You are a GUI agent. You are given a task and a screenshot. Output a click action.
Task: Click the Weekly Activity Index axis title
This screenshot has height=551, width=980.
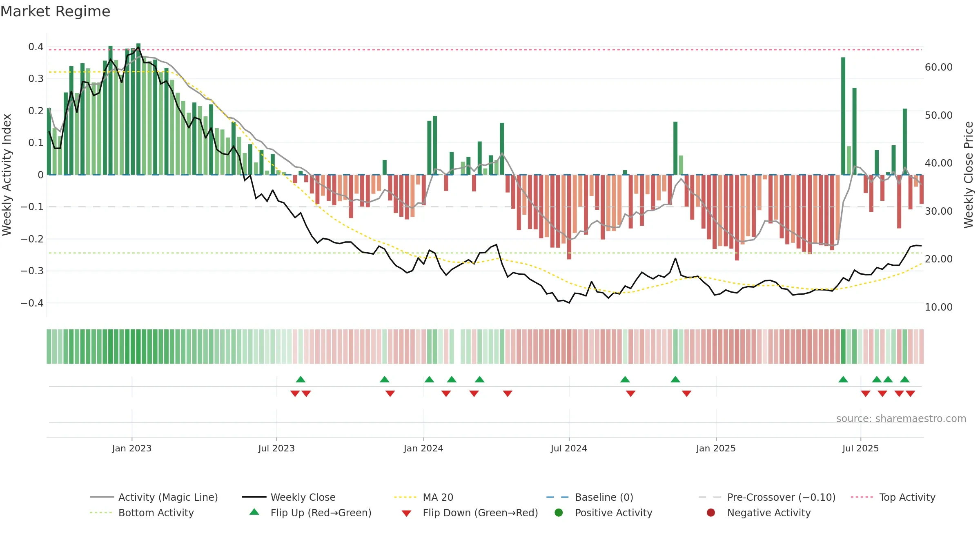tap(7, 175)
